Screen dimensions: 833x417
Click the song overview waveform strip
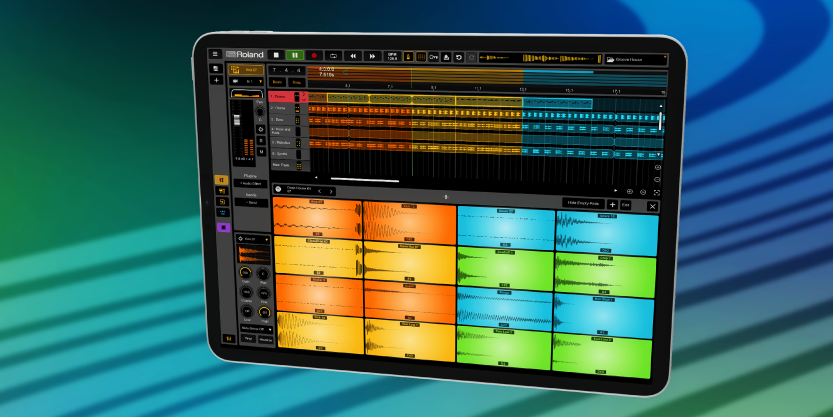[x=540, y=58]
